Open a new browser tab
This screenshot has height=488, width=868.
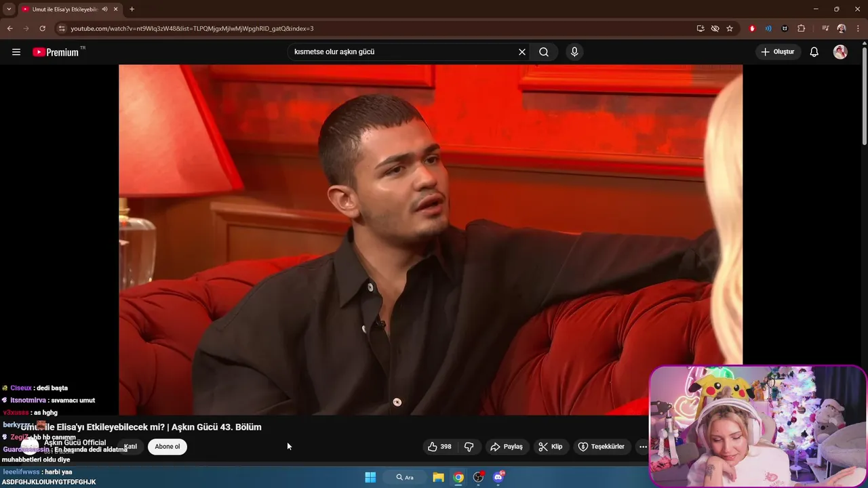[x=132, y=9]
